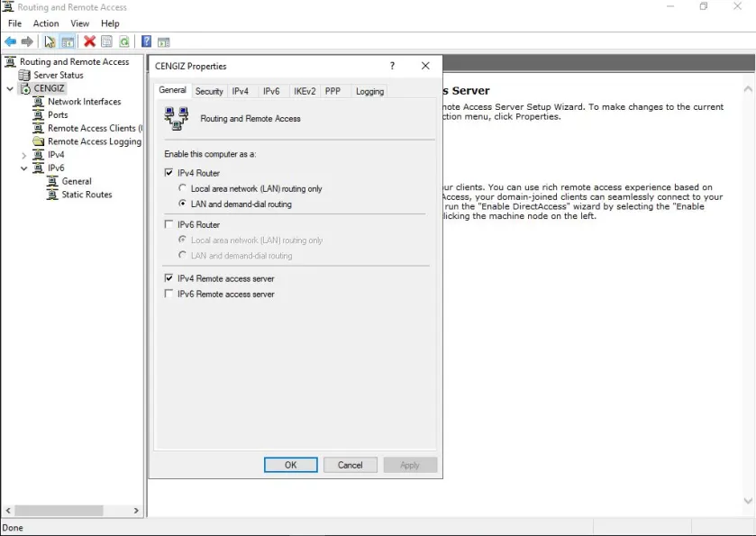Click the tree pane horizontal scrollbar
Image resolution: width=756 pixels, height=536 pixels.
pos(72,511)
